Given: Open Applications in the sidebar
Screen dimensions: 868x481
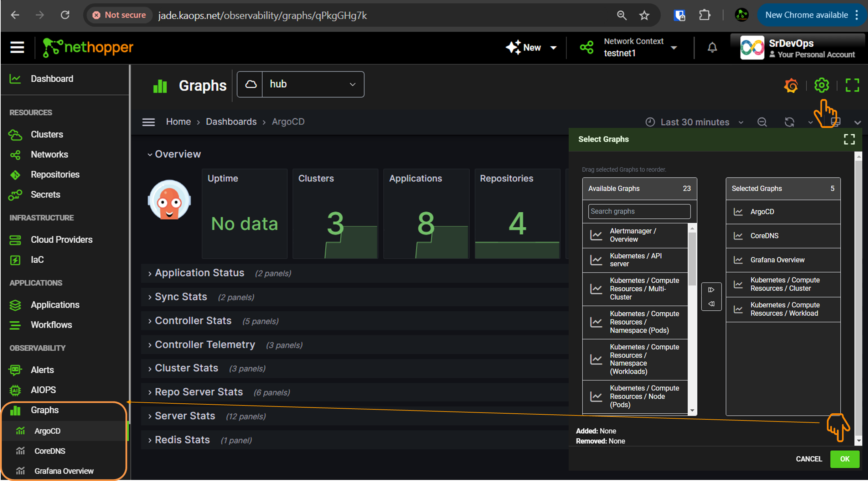Looking at the screenshot, I should [65, 305].
